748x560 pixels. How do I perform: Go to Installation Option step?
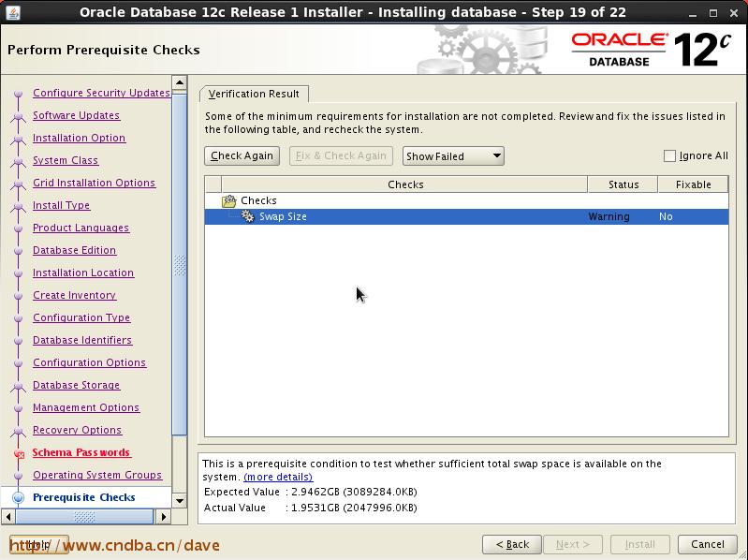[x=80, y=138]
